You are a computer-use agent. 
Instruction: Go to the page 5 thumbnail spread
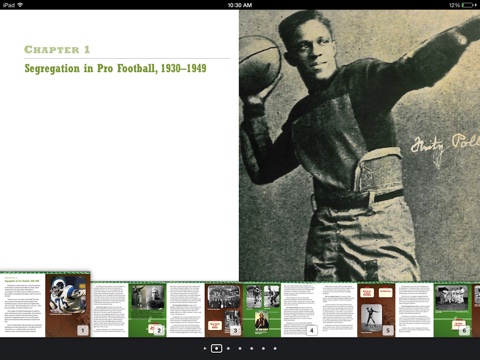pyautogui.click(x=357, y=310)
